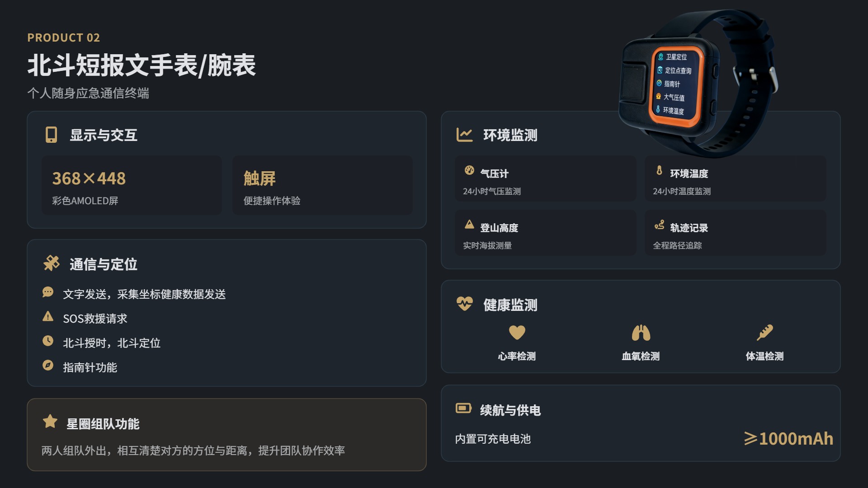Click the heart icon above 心率检测
Image resolution: width=868 pixels, height=488 pixels.
coord(517,333)
